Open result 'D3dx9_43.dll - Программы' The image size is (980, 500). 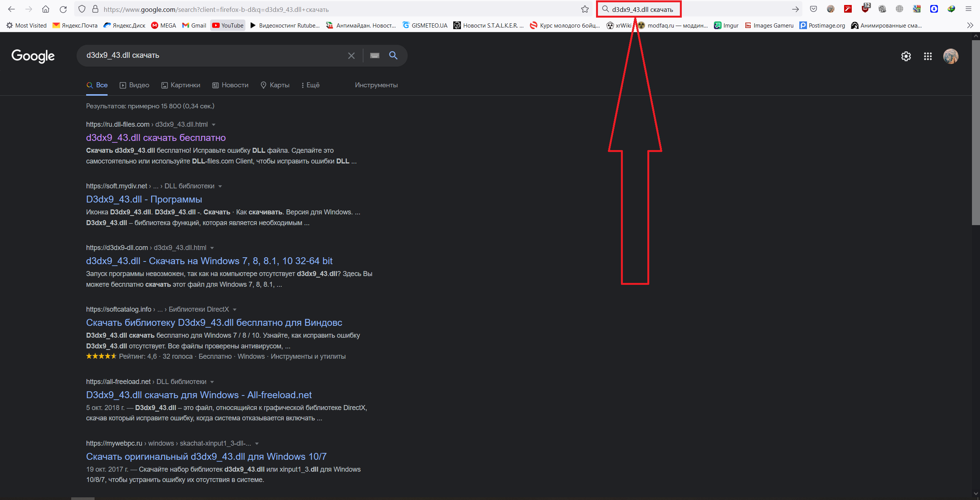click(x=144, y=199)
